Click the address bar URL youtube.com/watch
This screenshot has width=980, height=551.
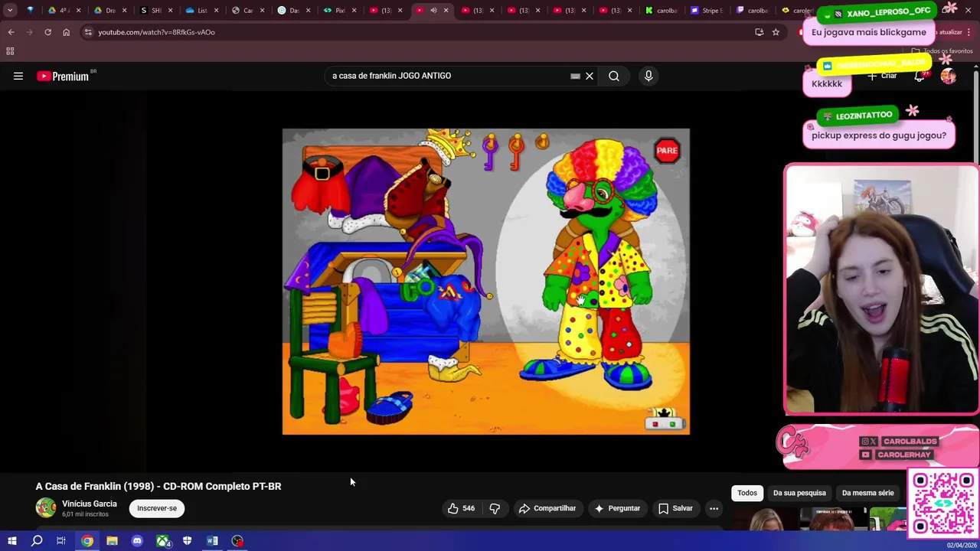(x=156, y=32)
